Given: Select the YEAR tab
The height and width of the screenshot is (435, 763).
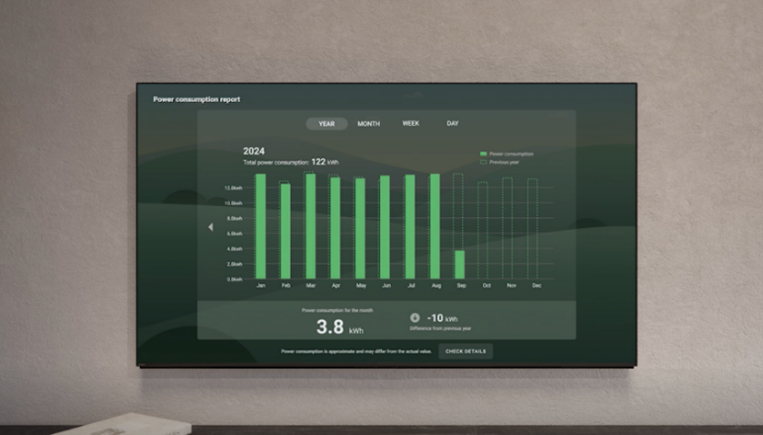Looking at the screenshot, I should pos(327,124).
